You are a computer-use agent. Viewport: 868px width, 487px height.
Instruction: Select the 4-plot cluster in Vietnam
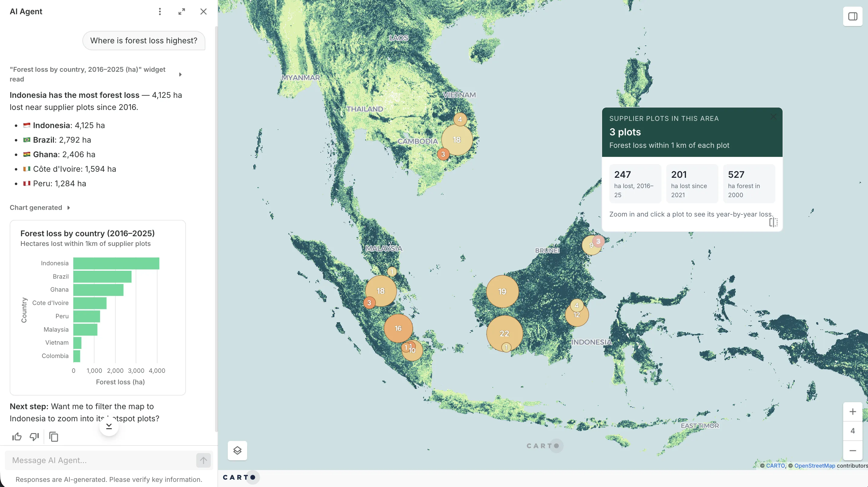[x=460, y=119]
